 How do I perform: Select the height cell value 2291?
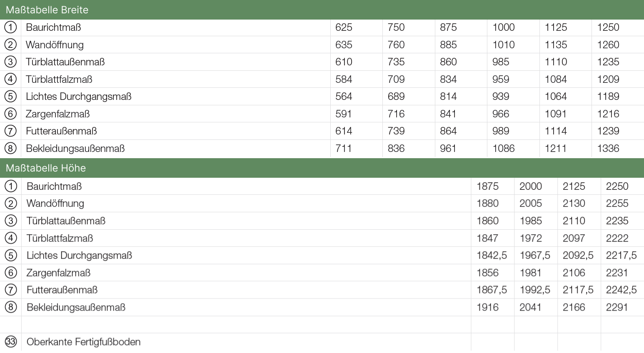(617, 307)
